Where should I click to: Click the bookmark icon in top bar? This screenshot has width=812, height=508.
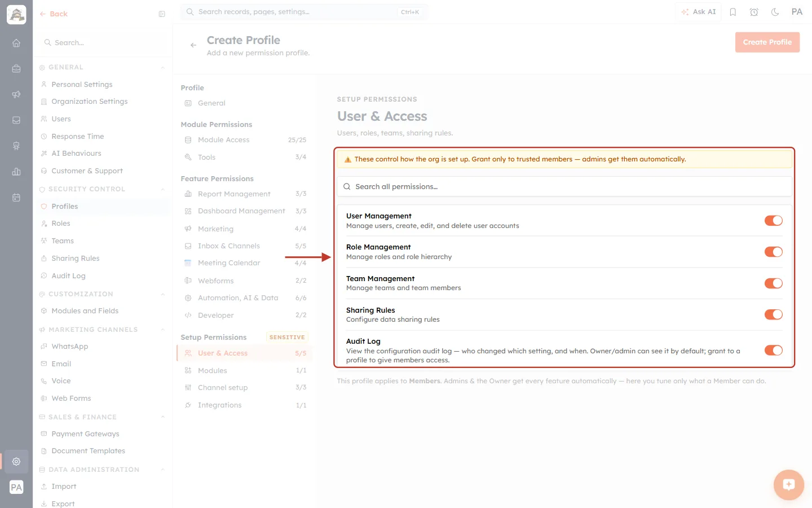[x=733, y=12]
